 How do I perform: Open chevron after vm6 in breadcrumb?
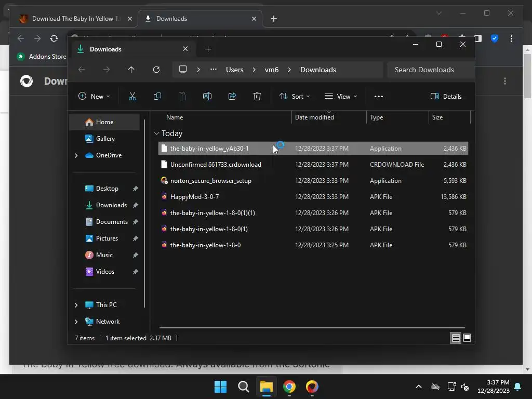click(289, 70)
